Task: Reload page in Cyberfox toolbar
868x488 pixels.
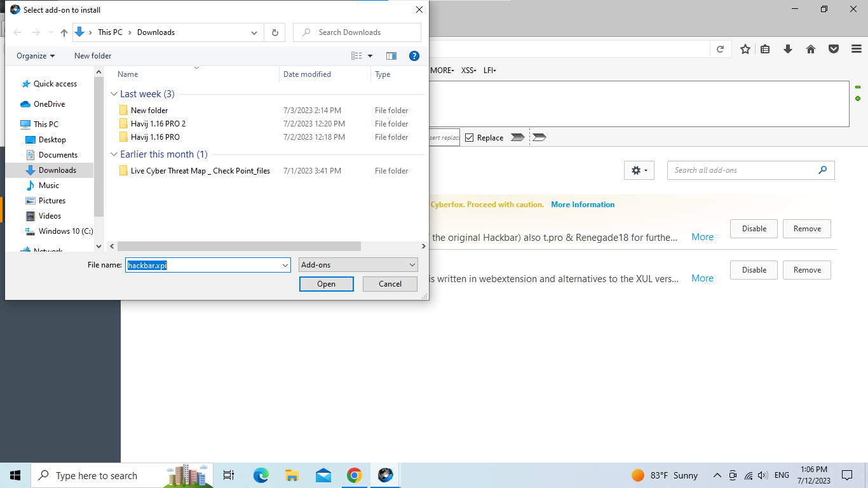Action: (x=720, y=49)
